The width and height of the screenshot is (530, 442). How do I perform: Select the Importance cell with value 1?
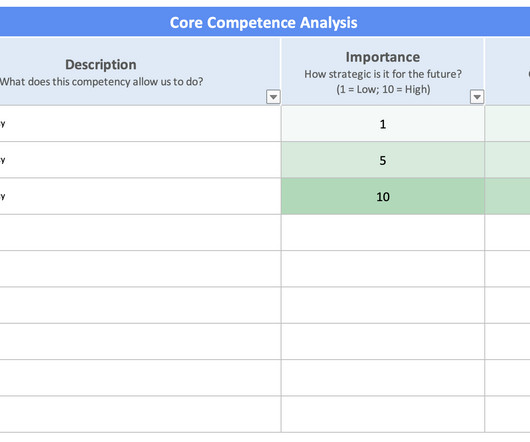tap(383, 124)
